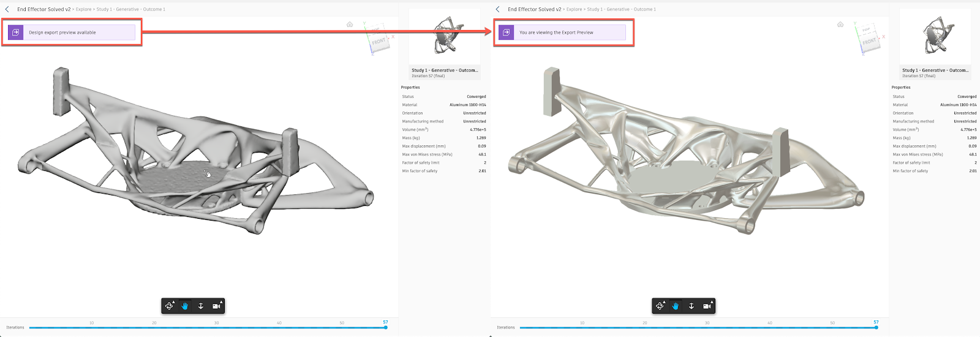Click 'End Effector Solved v2' title in right panel
This screenshot has height=337, width=980.
coord(534,9)
